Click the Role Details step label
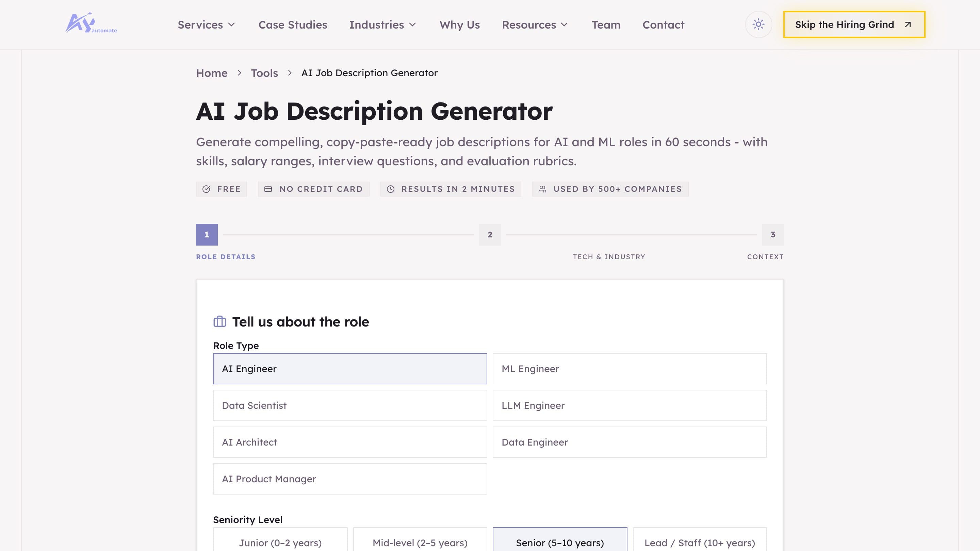This screenshot has height=551, width=980. click(226, 257)
